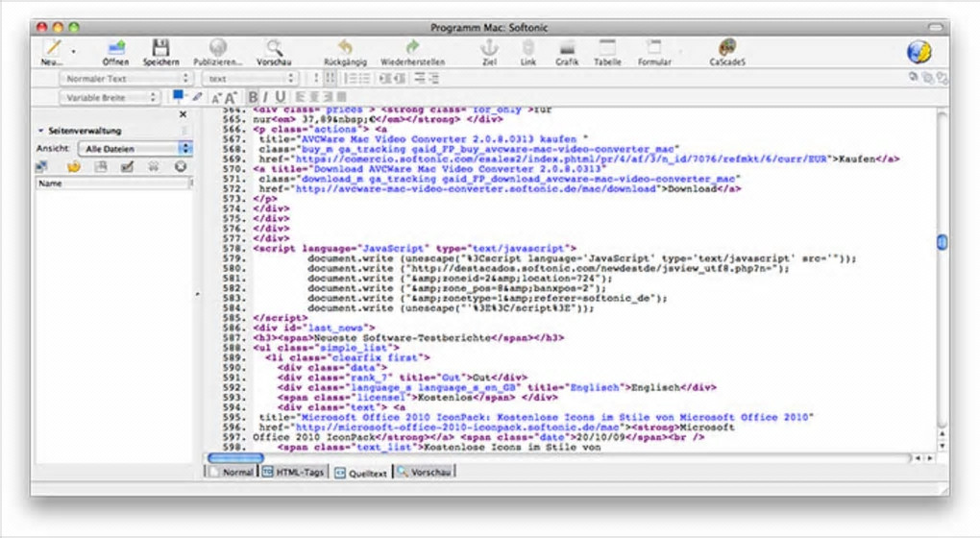Click the Wiederherstellen redo icon
The image size is (980, 538).
coord(412,47)
